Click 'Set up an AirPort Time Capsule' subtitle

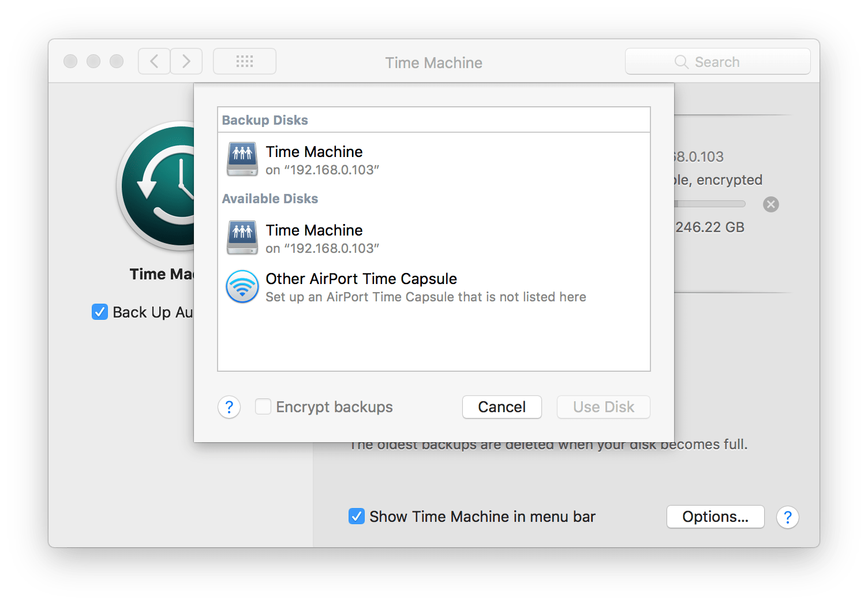pyautogui.click(x=426, y=297)
